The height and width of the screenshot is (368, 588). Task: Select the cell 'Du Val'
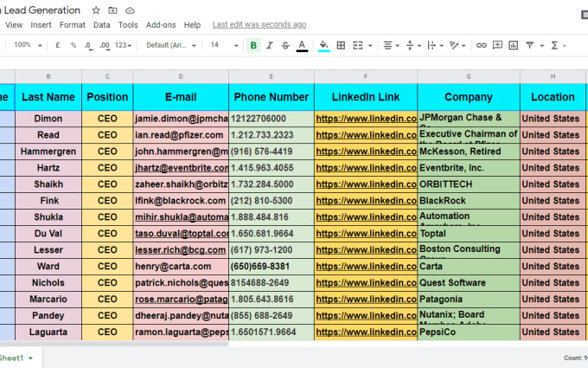click(x=48, y=234)
